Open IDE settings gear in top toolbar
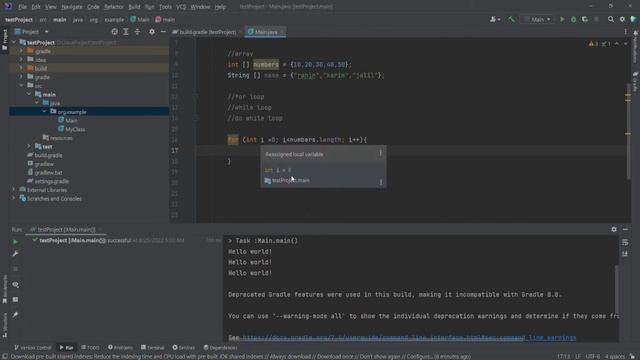This screenshot has height=360, width=640. [x=622, y=19]
